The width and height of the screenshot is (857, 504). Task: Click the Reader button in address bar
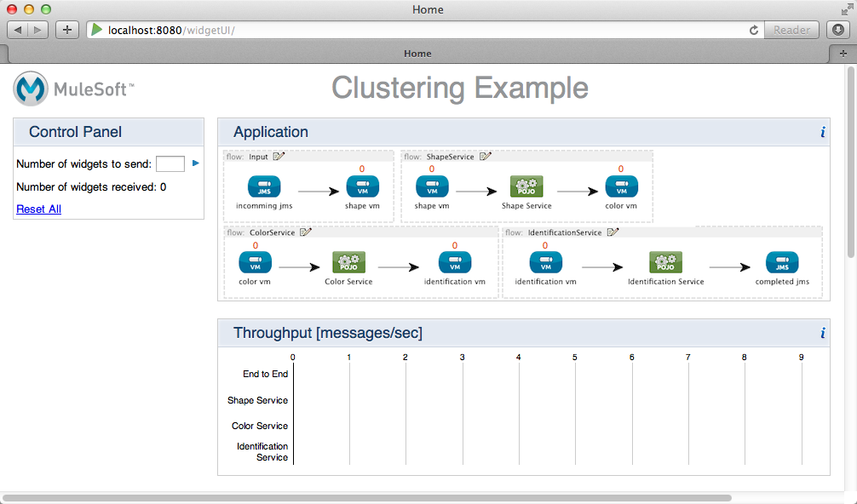click(x=791, y=30)
